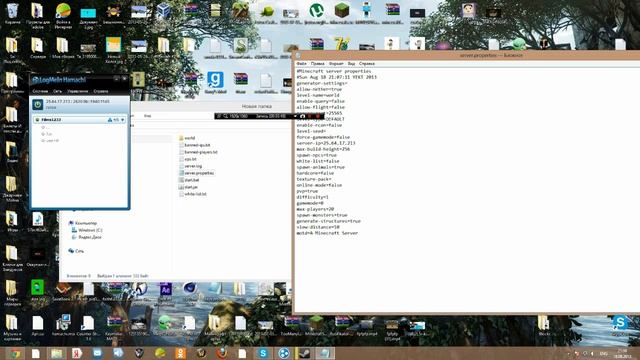Open the Система menu in Hamachi

pos(40,91)
